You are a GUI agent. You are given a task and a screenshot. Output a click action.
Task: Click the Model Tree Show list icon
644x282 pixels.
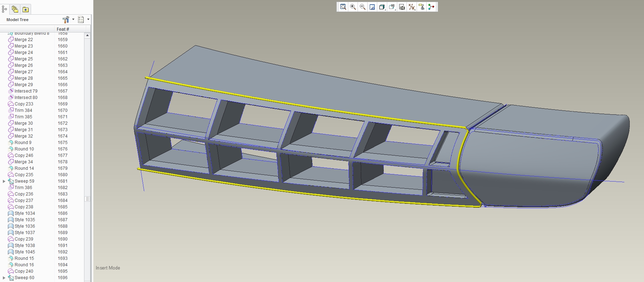pos(81,20)
